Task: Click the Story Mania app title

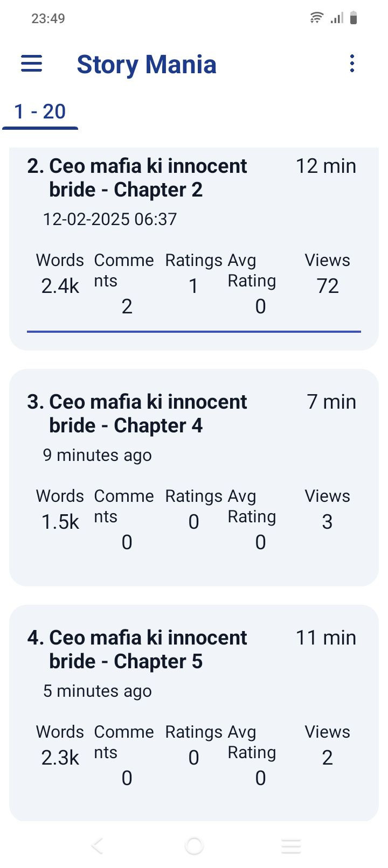Action: [147, 65]
